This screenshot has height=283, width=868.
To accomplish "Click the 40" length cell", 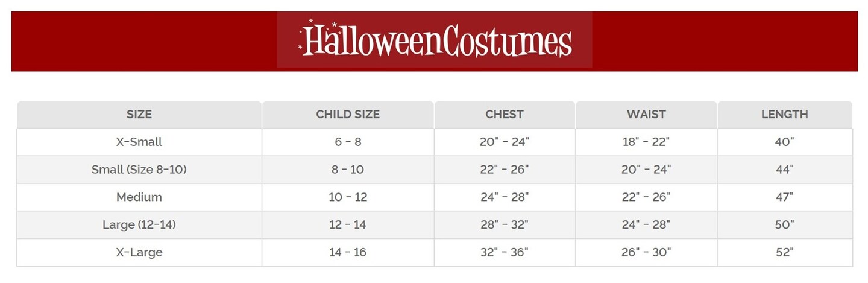I will click(784, 142).
